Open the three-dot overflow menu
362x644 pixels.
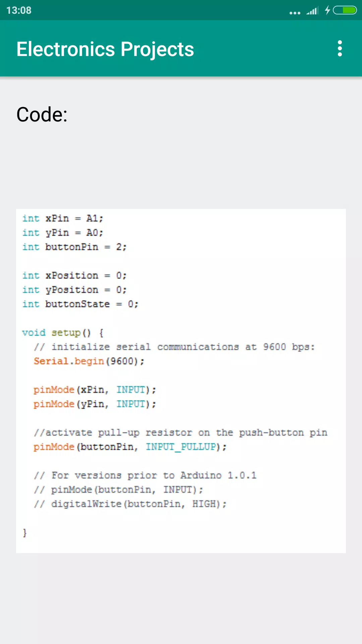(340, 49)
